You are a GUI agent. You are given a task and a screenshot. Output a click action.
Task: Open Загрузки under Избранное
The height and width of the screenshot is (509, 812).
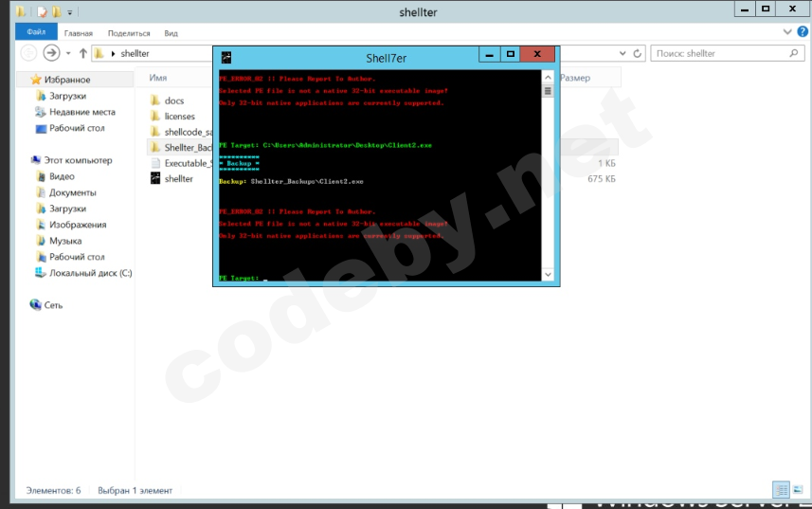tap(67, 96)
